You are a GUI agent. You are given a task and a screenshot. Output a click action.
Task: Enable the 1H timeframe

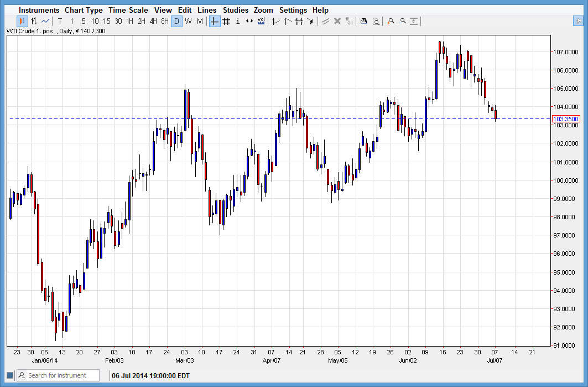pyautogui.click(x=129, y=21)
